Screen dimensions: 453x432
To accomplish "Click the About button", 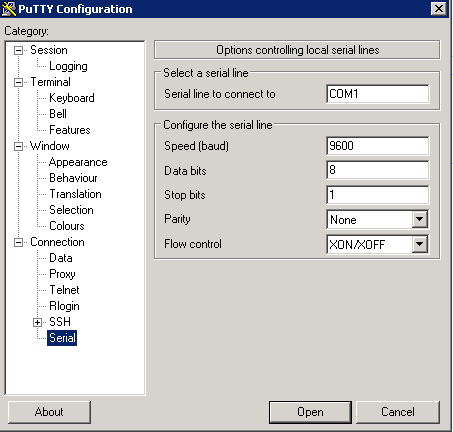I will tap(49, 412).
